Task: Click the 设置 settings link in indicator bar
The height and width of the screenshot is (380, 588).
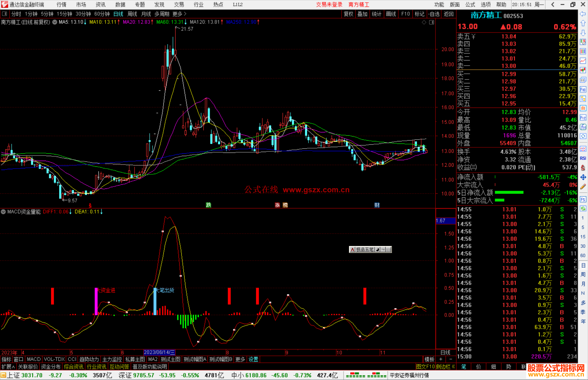Action: [253, 359]
